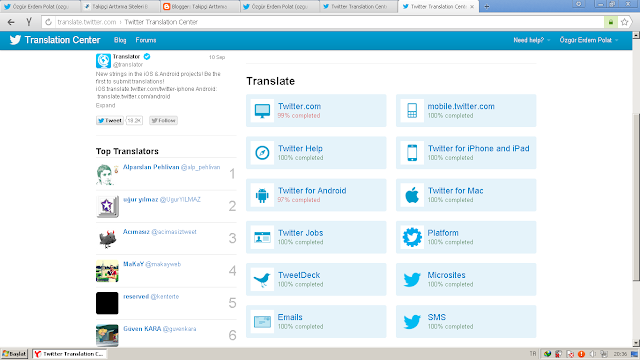Click the iPhone and iPad device icon
The width and height of the screenshot is (640, 360).
coord(412,153)
